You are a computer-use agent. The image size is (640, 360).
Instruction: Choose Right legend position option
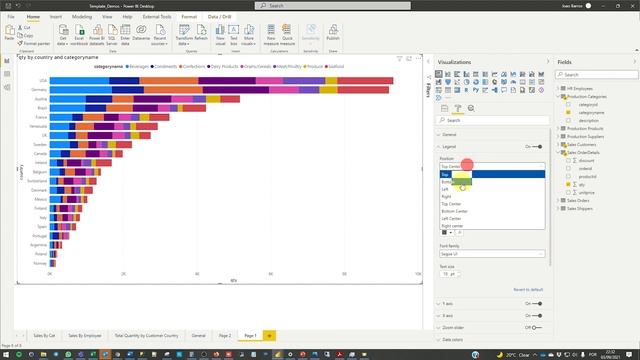pos(492,196)
